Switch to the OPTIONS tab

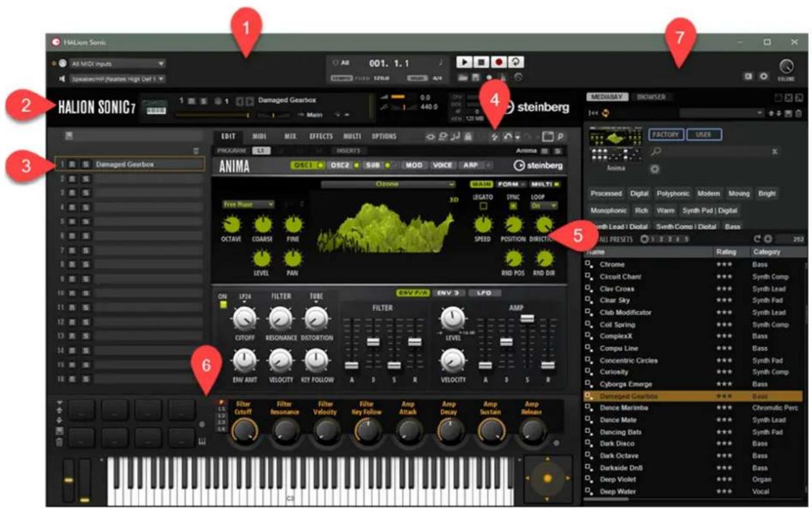(384, 137)
